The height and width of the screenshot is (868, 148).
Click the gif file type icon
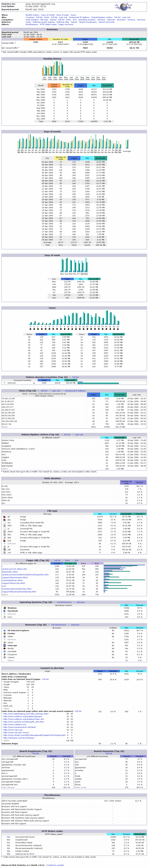coord(4,516)
